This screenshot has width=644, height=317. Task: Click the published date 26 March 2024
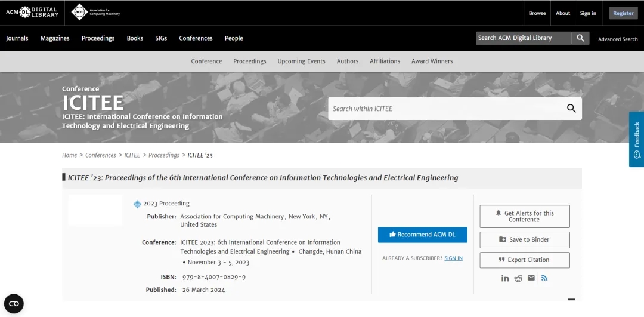click(204, 290)
